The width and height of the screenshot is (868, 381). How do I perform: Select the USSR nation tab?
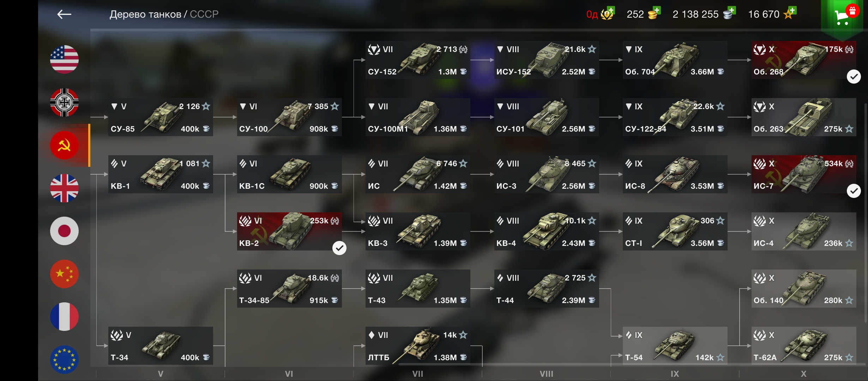point(64,145)
